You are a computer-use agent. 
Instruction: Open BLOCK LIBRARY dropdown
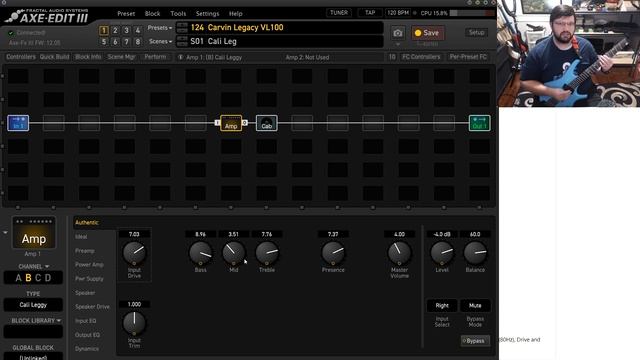(36, 320)
